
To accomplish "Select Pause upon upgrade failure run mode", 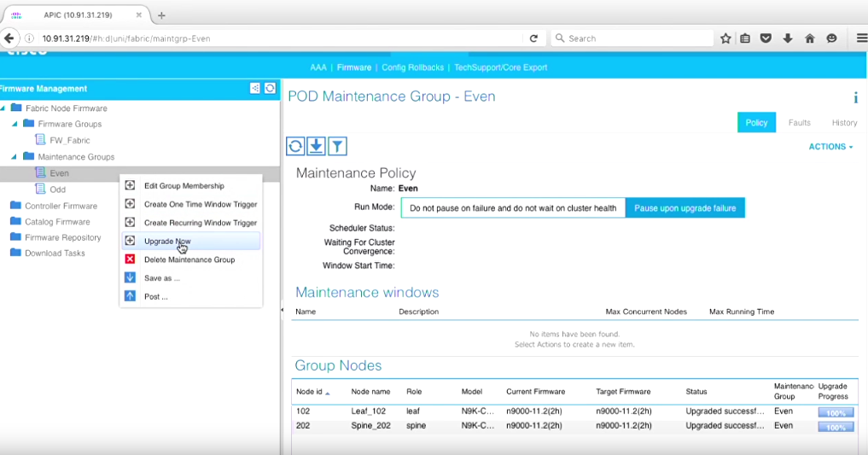I will pyautogui.click(x=684, y=208).
